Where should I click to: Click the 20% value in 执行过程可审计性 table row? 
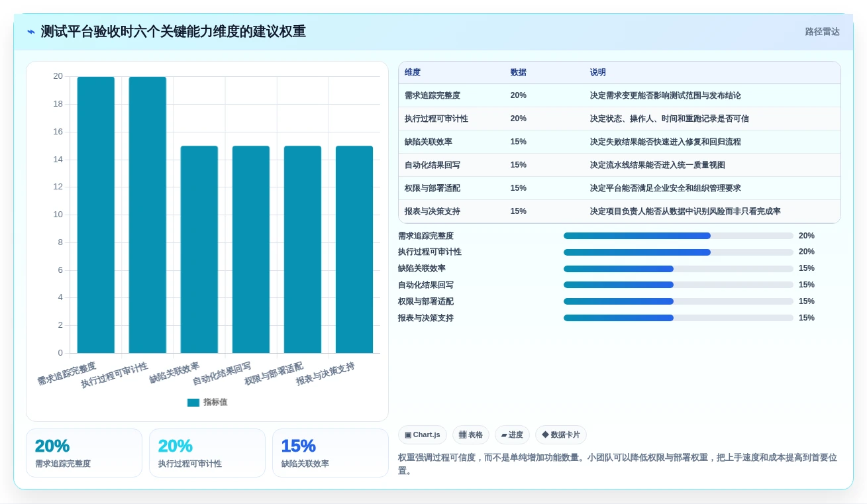(x=519, y=119)
